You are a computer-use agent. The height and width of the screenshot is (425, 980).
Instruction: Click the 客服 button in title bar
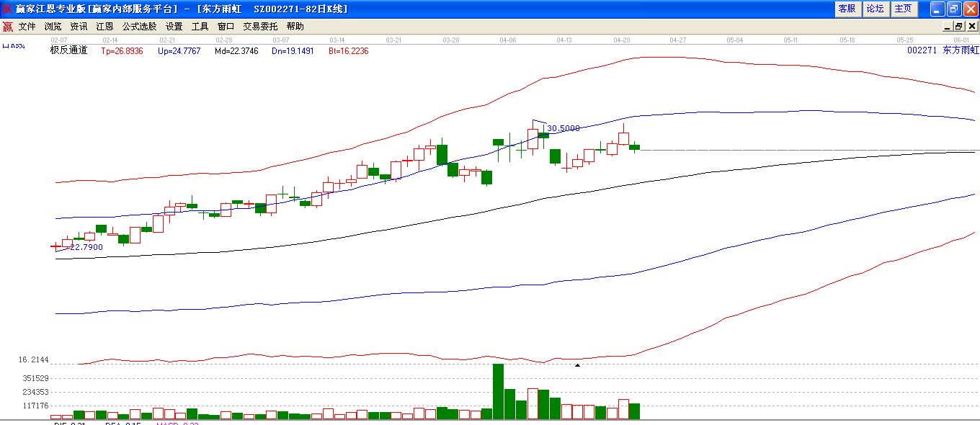pyautogui.click(x=847, y=9)
